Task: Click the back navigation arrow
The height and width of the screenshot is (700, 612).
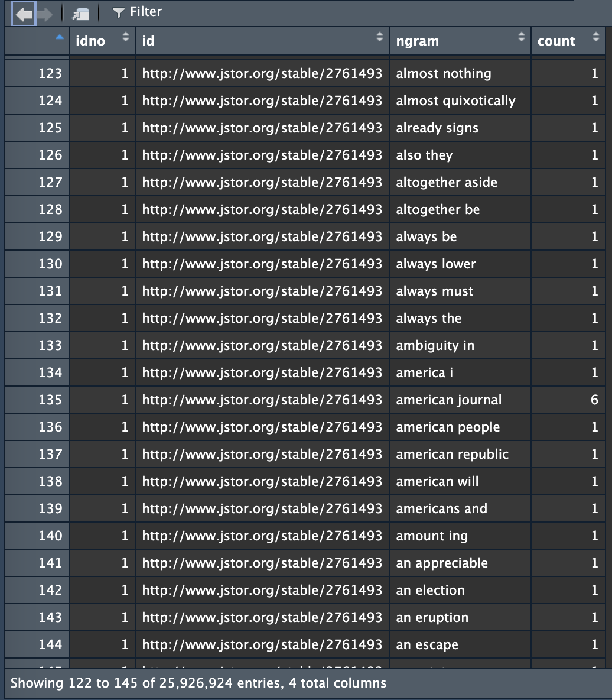Action: point(24,14)
